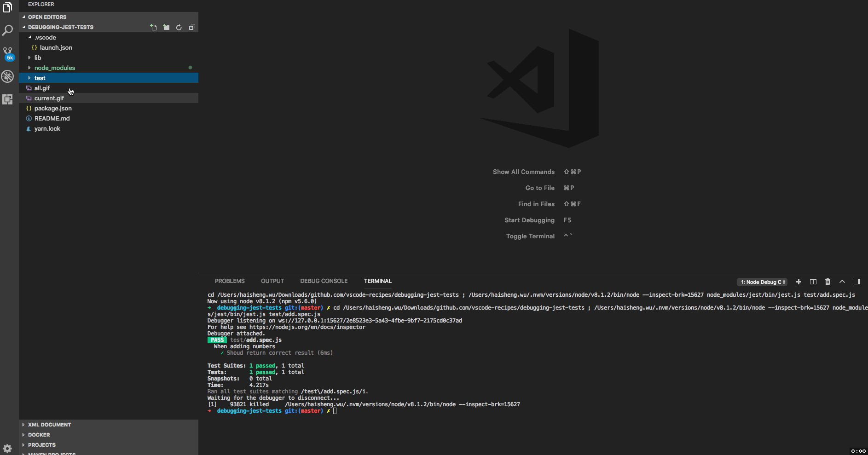Click the README.md info icon
The width and height of the screenshot is (868, 455).
pyautogui.click(x=29, y=118)
